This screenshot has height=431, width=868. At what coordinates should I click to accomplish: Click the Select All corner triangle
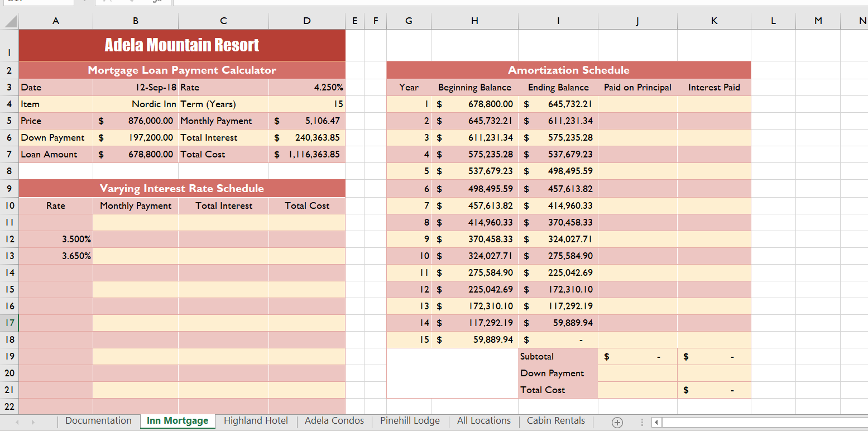10,21
